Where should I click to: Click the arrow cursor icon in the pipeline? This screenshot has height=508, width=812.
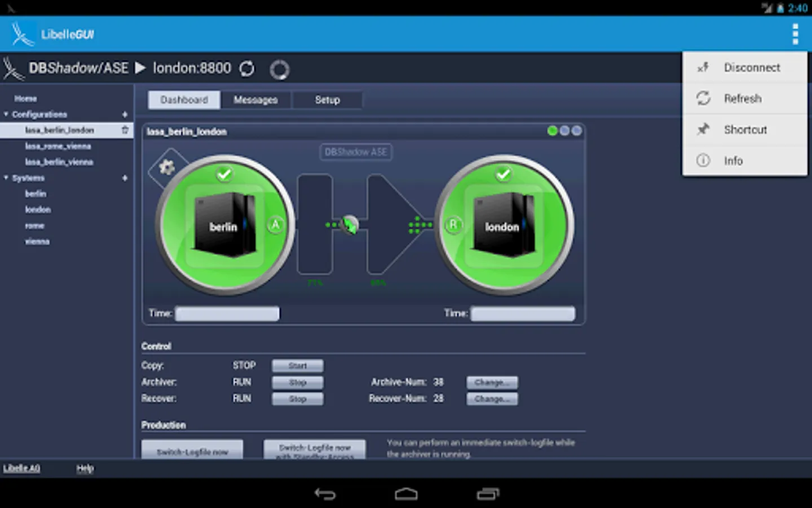[350, 225]
